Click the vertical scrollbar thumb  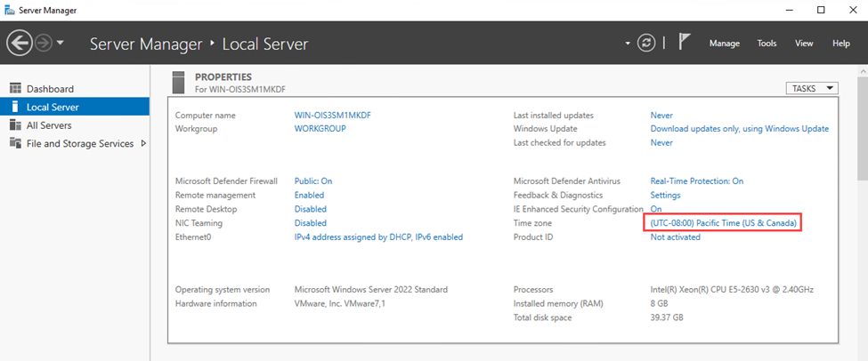tap(863, 128)
